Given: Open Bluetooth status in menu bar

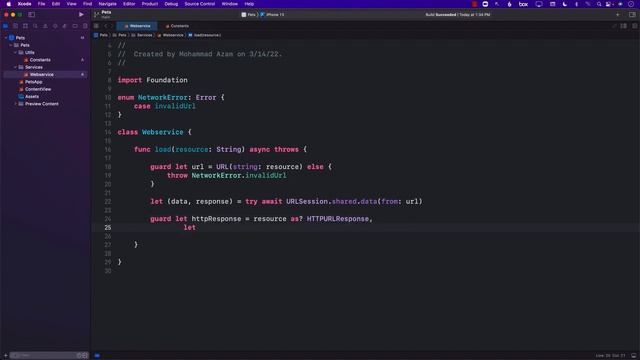Looking at the screenshot, I should tap(576, 4).
